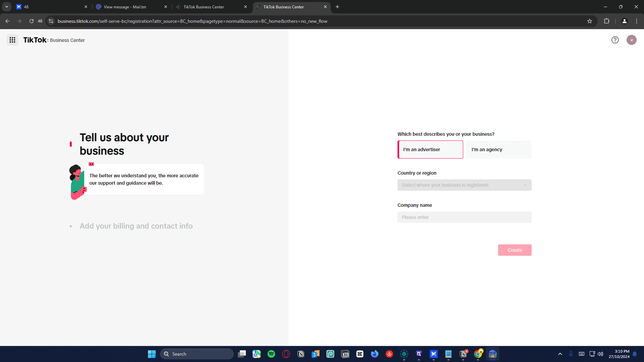Open the Chrome profile icon
This screenshot has height=362, width=644.
[624, 21]
